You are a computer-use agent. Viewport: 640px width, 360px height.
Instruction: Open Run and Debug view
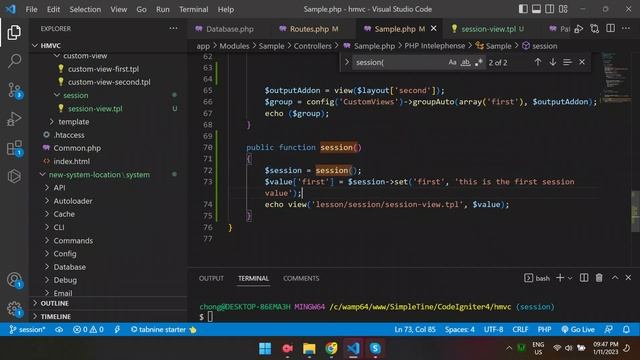tap(14, 119)
